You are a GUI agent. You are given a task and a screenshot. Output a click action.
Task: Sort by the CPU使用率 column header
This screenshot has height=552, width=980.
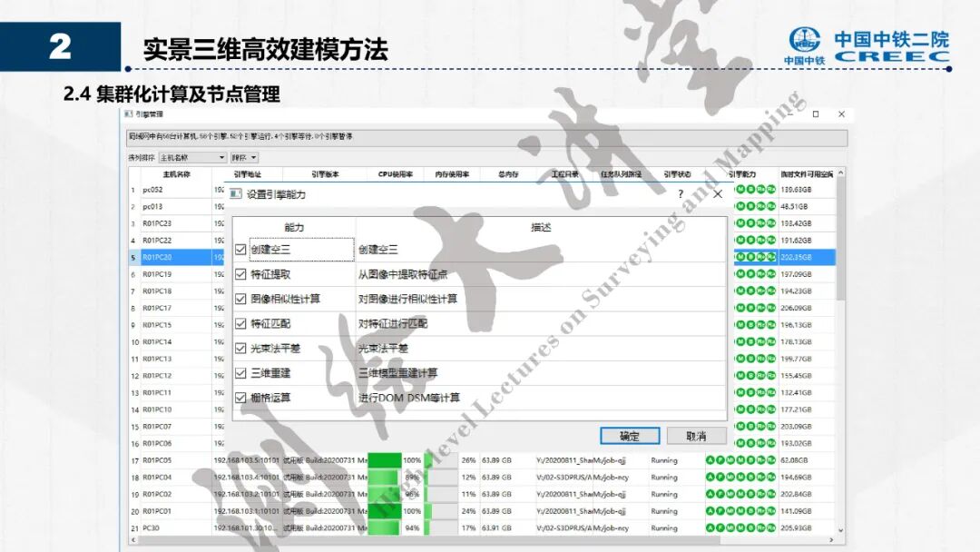tap(389, 174)
